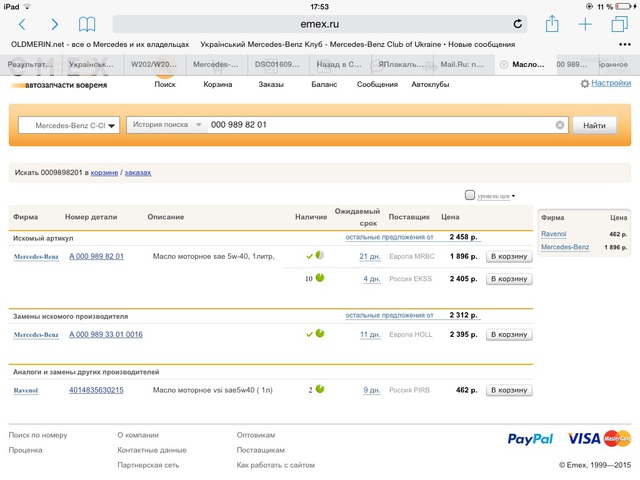Switch to the Результат... tab
Image resolution: width=640 pixels, height=480 pixels.
click(30, 64)
